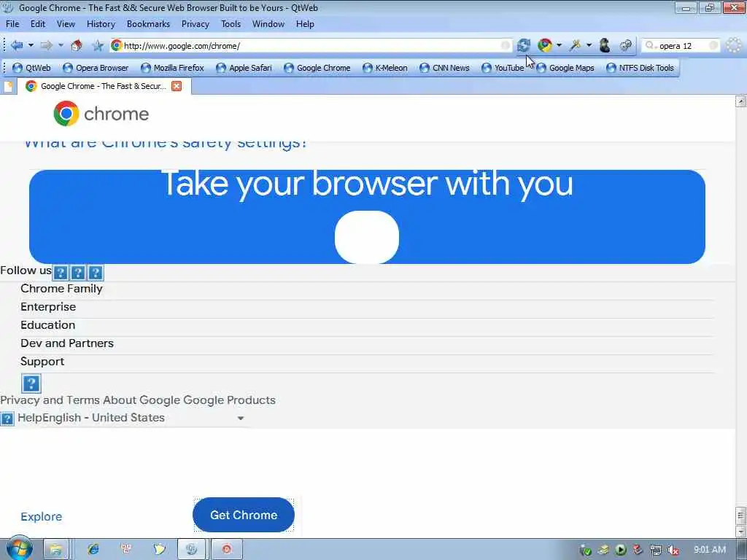Open the Window menu
Image resolution: width=747 pixels, height=560 pixels.
pos(268,24)
